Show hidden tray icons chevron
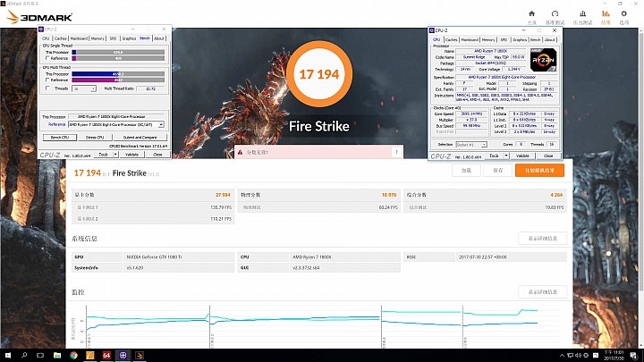Viewport: 644px width, 362px height. (x=562, y=355)
